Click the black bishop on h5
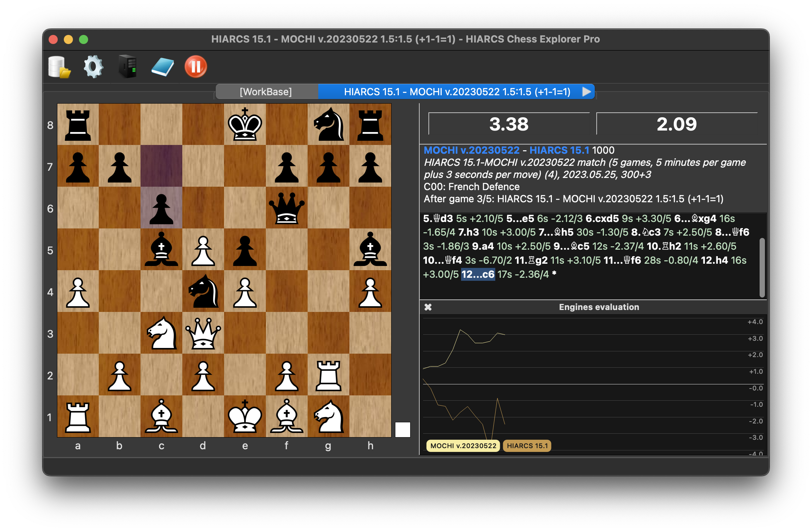This screenshot has width=812, height=532. tap(370, 250)
